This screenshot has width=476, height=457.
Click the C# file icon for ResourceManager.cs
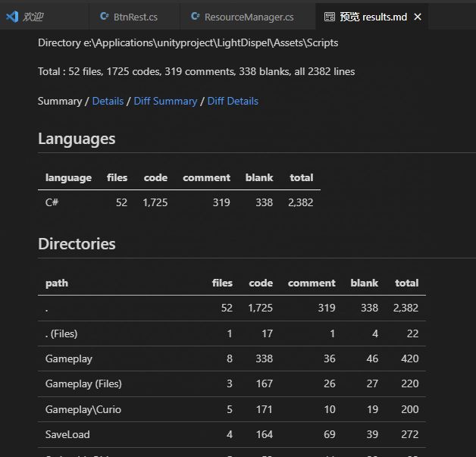click(x=196, y=16)
